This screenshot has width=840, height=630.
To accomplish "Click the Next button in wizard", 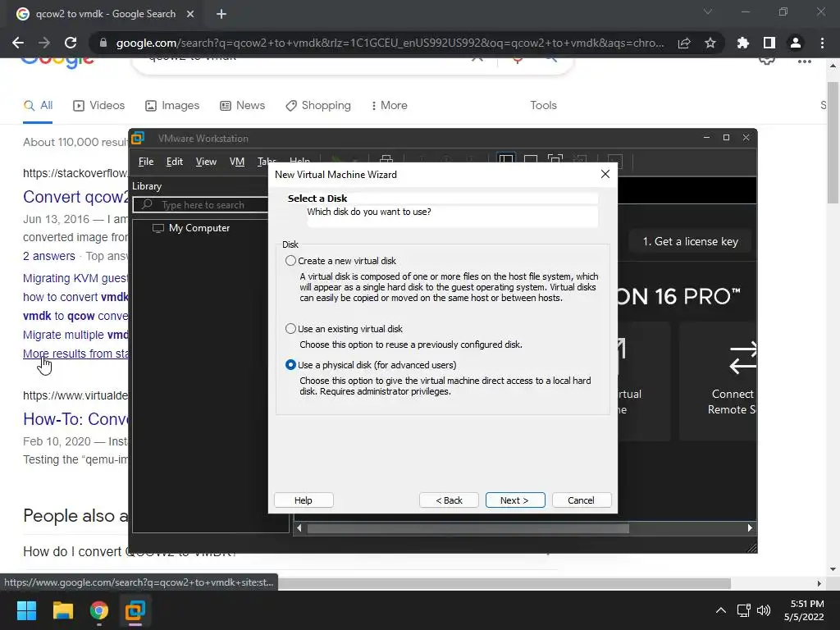I will click(x=515, y=500).
